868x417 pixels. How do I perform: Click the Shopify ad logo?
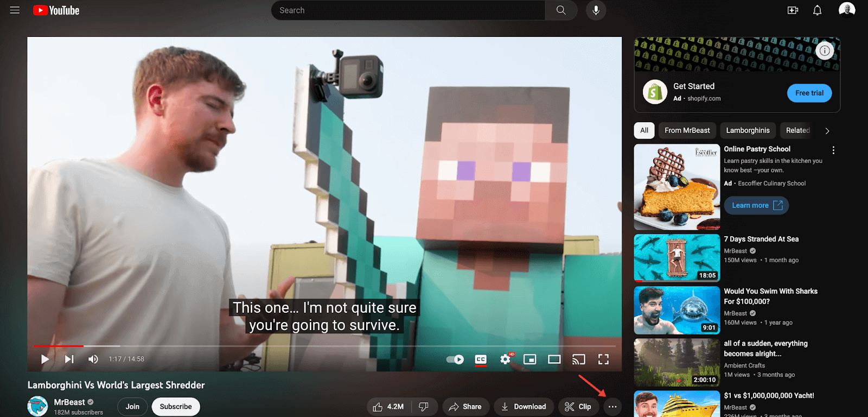[655, 92]
